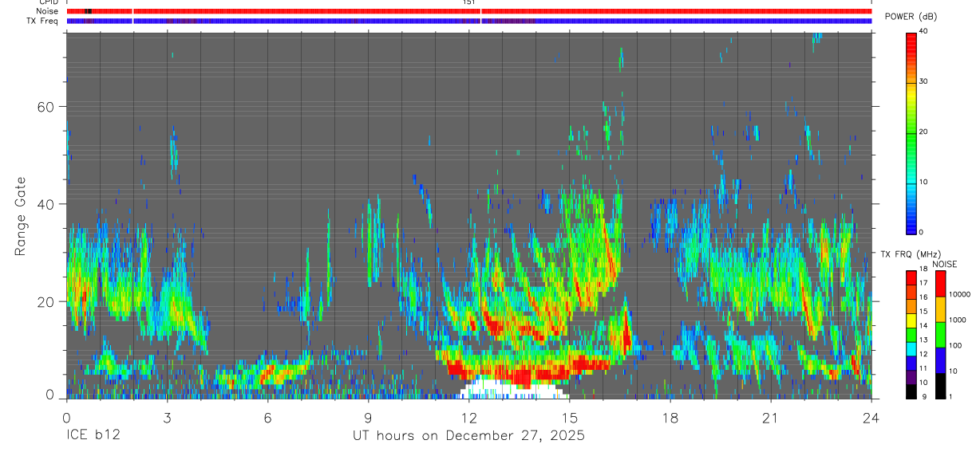Click the 3 hour tick label

click(167, 417)
